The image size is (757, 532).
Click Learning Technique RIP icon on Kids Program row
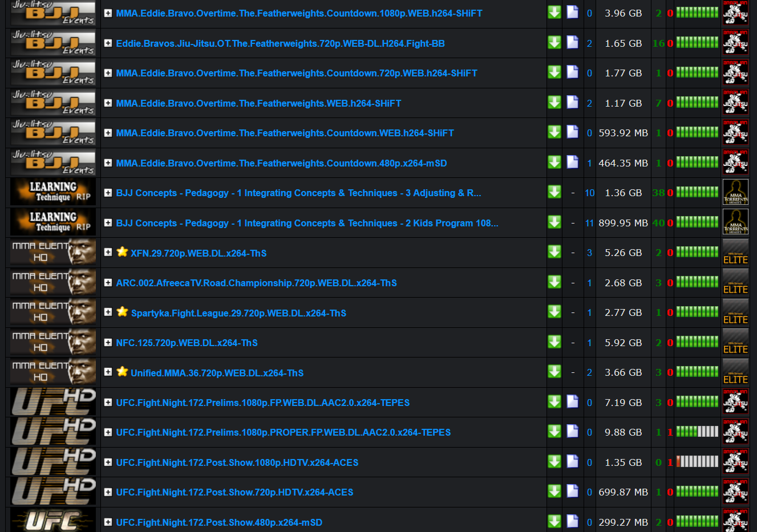[x=54, y=222]
